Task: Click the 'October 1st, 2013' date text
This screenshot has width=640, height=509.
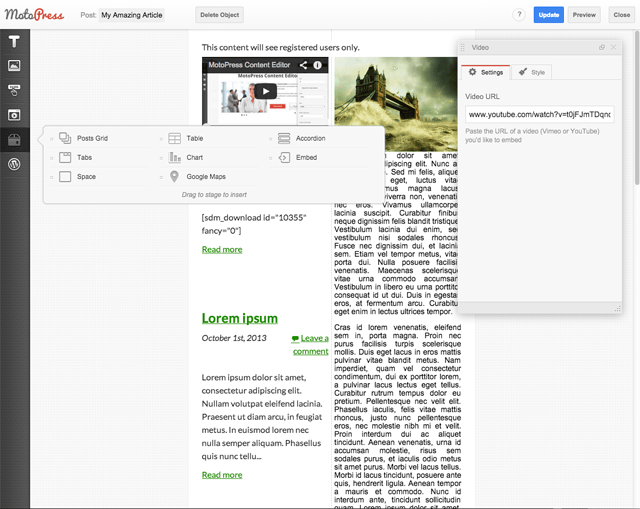Action: [234, 338]
